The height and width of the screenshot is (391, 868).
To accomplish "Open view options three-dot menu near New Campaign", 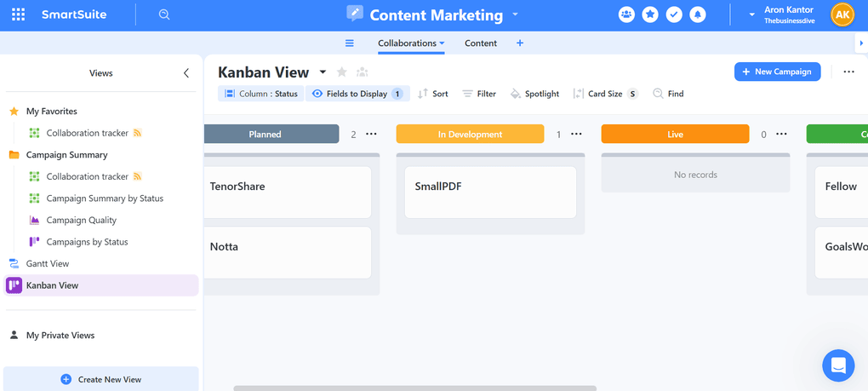I will coord(848,72).
